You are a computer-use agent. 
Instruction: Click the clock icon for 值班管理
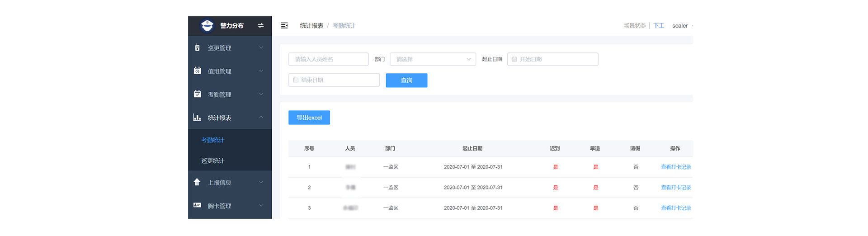(197, 71)
